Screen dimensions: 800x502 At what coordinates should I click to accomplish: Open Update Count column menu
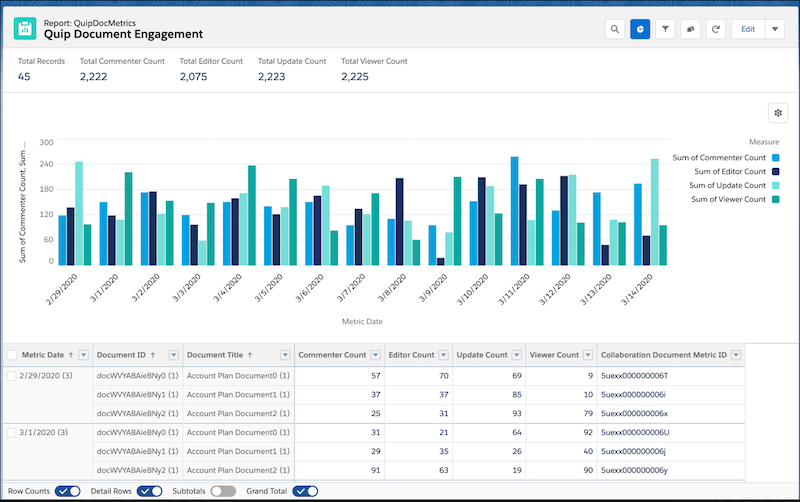(517, 355)
